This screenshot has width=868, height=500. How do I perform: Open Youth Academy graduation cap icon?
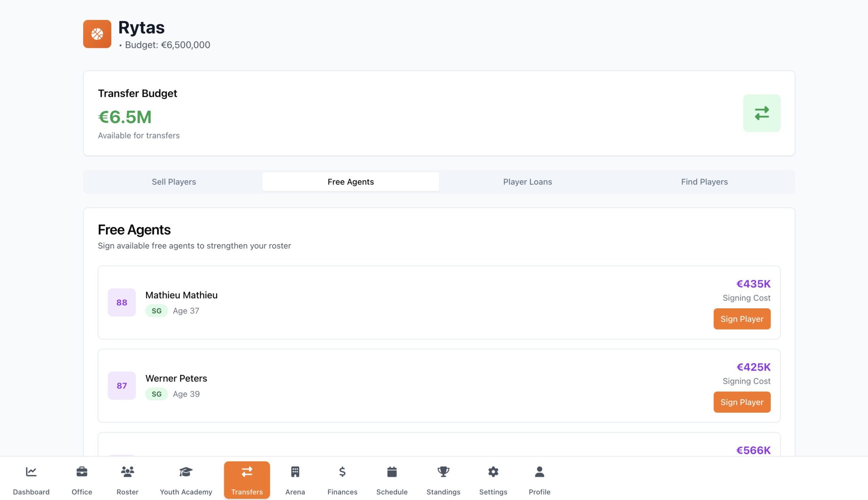186,472
